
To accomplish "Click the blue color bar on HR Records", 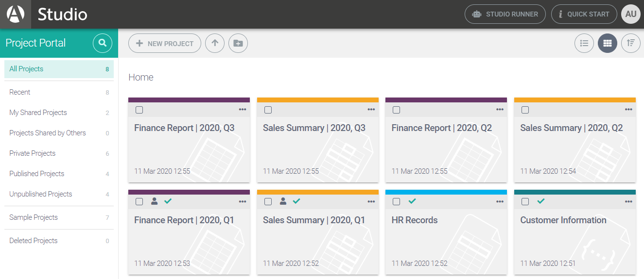I will (446, 192).
